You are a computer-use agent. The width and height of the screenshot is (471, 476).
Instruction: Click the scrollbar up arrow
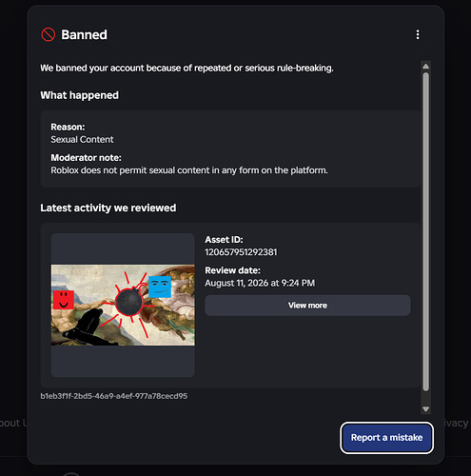(x=425, y=67)
